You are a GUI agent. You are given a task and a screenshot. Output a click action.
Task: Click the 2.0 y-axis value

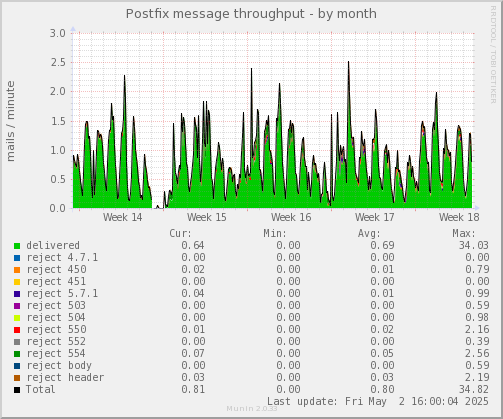[x=58, y=92]
